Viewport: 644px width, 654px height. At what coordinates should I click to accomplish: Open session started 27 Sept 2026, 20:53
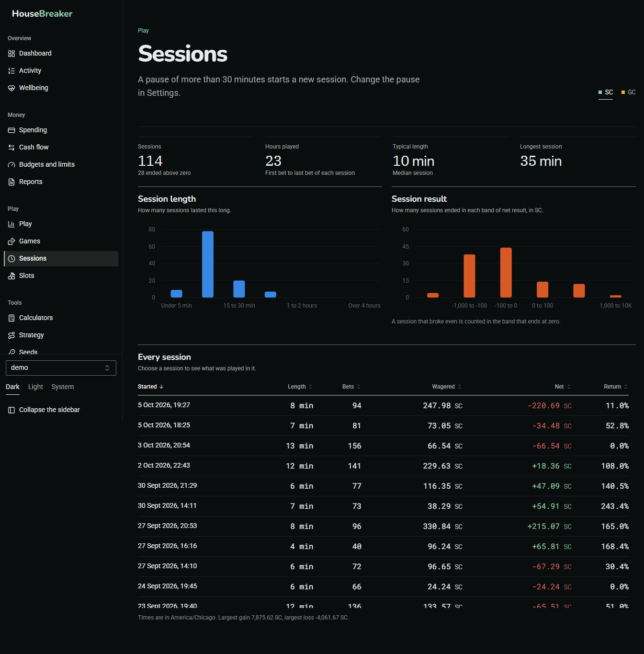(383, 527)
